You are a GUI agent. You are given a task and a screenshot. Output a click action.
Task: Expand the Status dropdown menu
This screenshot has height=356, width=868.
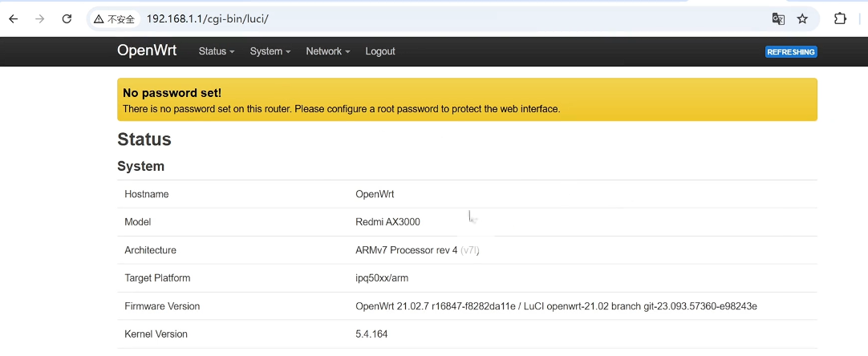click(217, 51)
